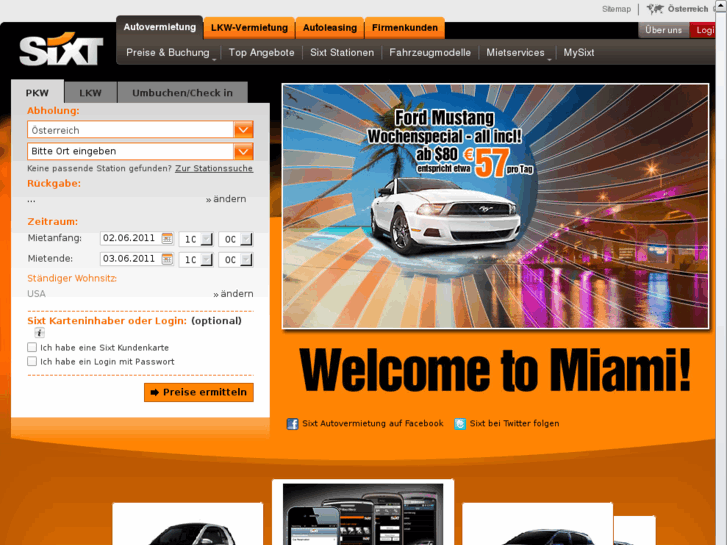The image size is (727, 545).
Task: Click the red Login button
Action: point(703,30)
